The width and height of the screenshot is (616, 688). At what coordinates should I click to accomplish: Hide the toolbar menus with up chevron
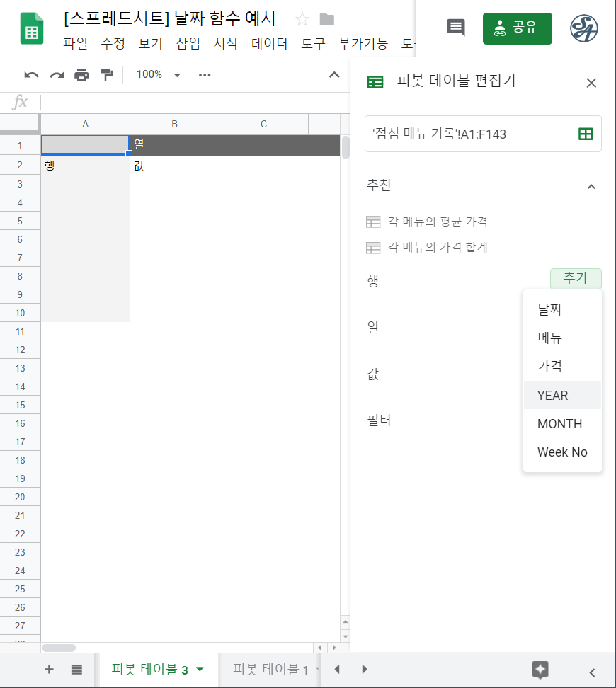[x=334, y=75]
